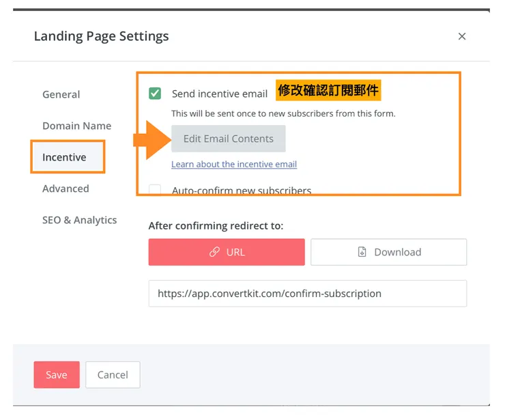Uncheck the Send incentive email checkbox

(x=155, y=94)
